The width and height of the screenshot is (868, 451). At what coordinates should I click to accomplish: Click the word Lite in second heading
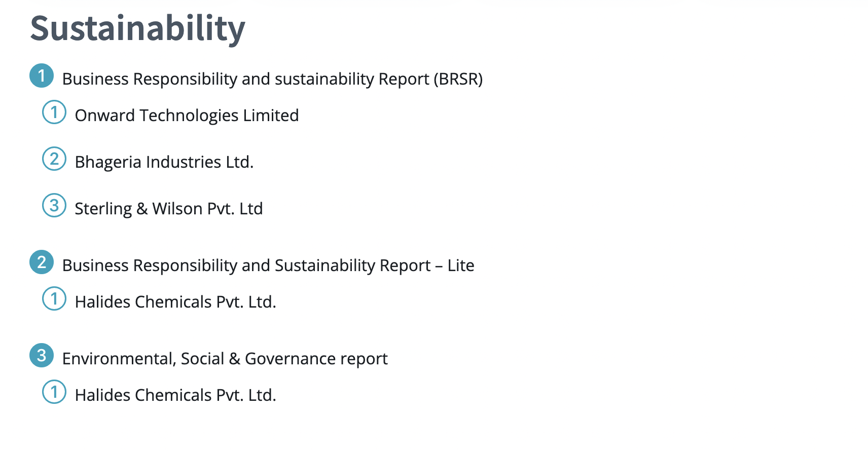pos(461,266)
